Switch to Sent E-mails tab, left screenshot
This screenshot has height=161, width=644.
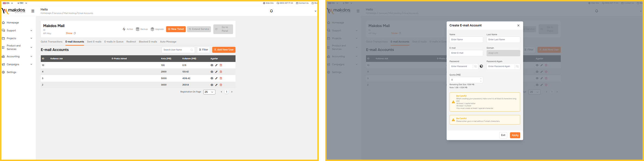(94, 42)
